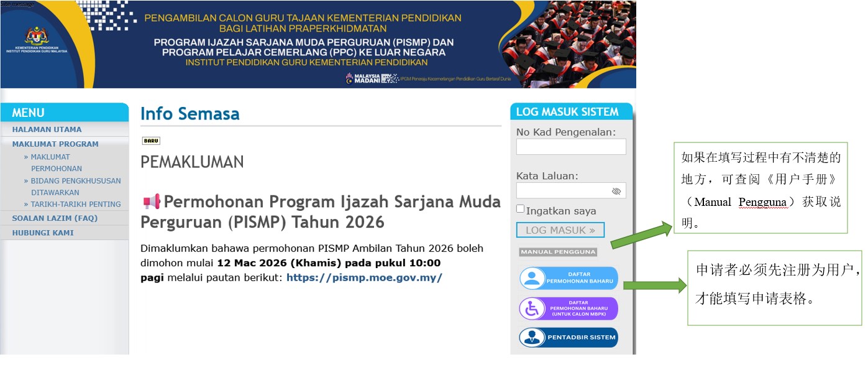The height and width of the screenshot is (367, 868).
Task: Open Tarikh-Tarikh Penting submenu item
Action: coord(75,204)
